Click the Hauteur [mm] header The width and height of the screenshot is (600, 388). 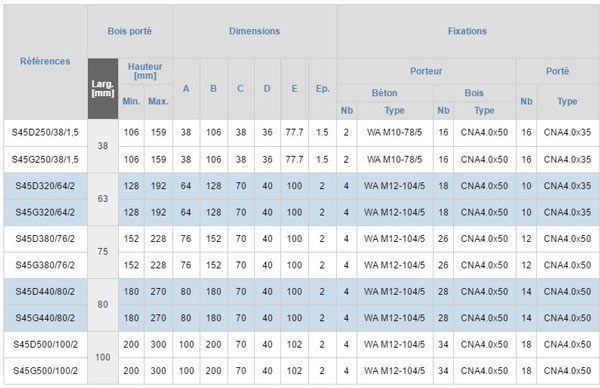[x=145, y=71]
